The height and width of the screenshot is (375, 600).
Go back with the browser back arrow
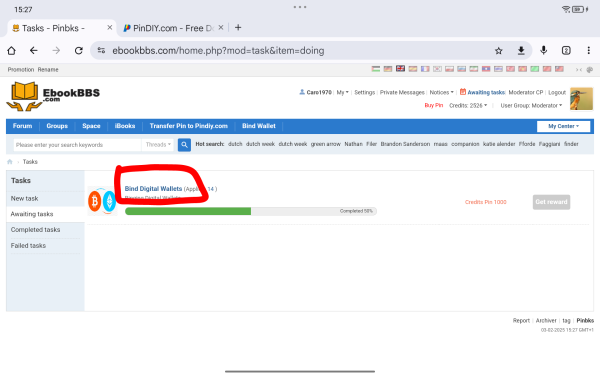[34, 51]
